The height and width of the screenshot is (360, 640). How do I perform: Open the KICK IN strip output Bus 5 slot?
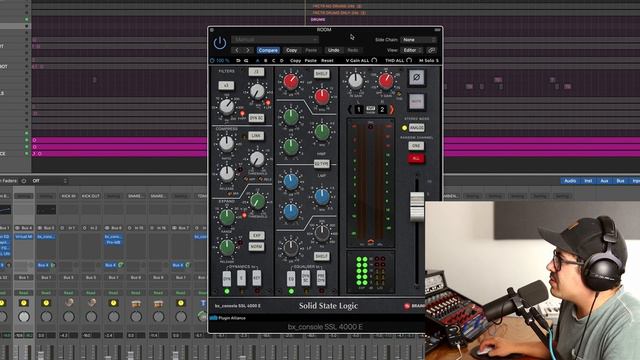pyautogui.click(x=69, y=278)
